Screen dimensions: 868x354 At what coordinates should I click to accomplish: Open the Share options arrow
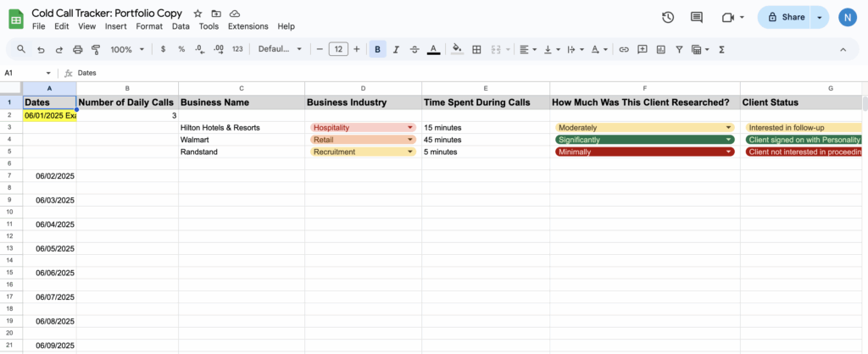coord(820,17)
